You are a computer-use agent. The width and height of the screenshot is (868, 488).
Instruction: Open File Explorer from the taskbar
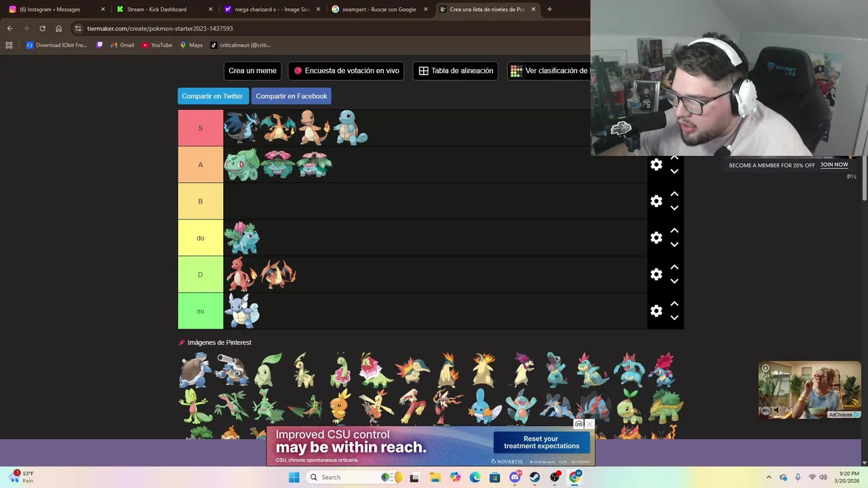click(x=434, y=477)
